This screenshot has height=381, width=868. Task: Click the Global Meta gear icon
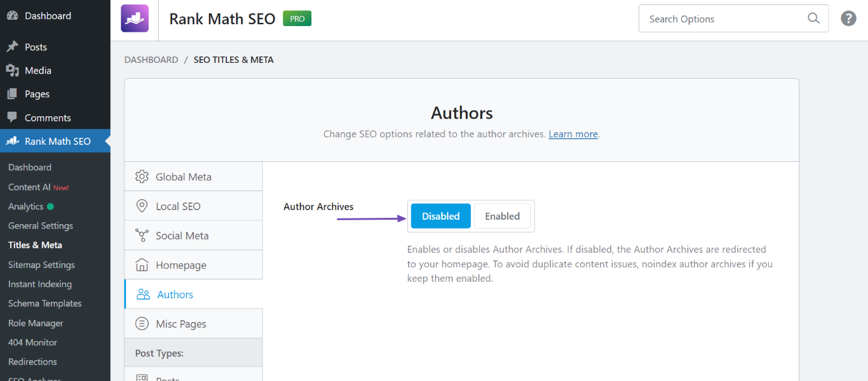point(142,177)
